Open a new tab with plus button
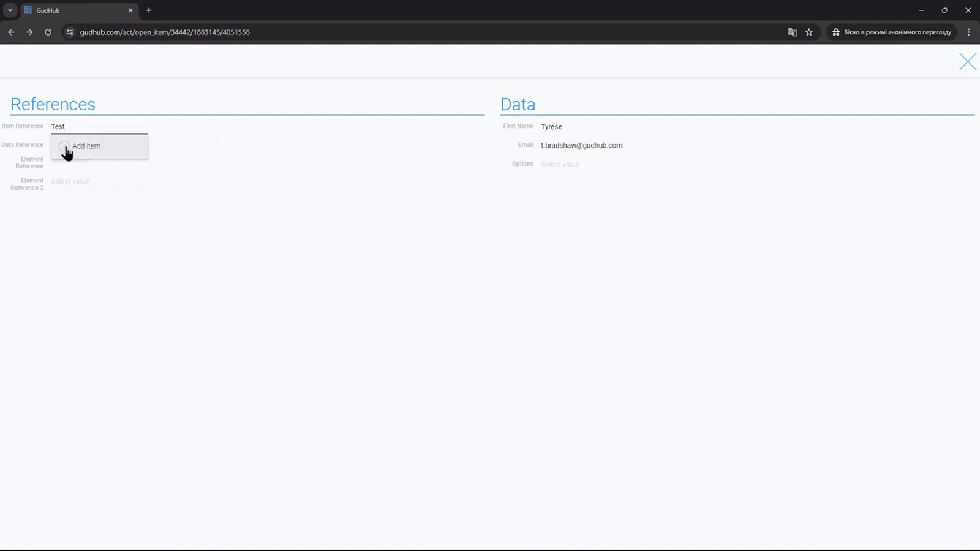980x551 pixels. 149,10
